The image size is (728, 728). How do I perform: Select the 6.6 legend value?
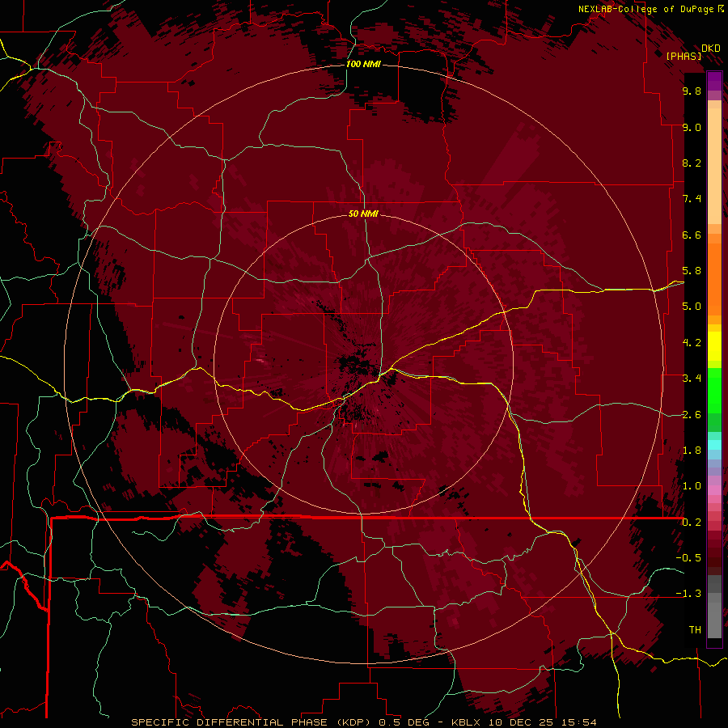[x=692, y=235]
